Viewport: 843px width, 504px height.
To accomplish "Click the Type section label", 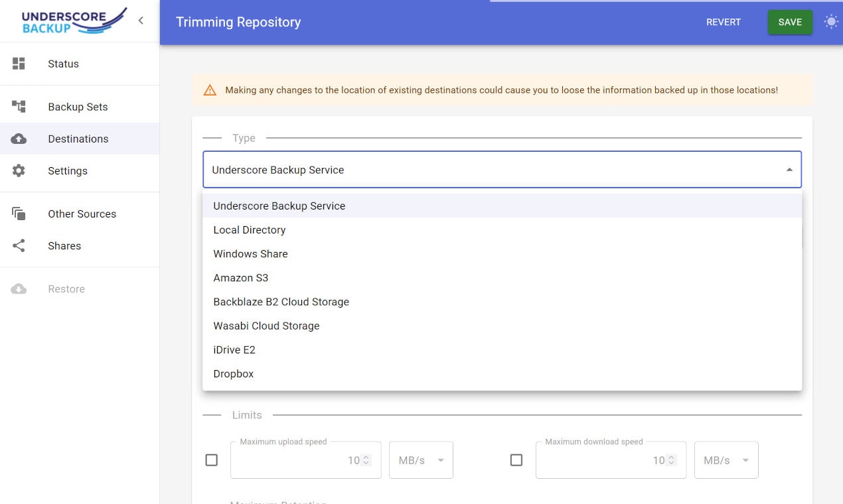I will coord(244,138).
